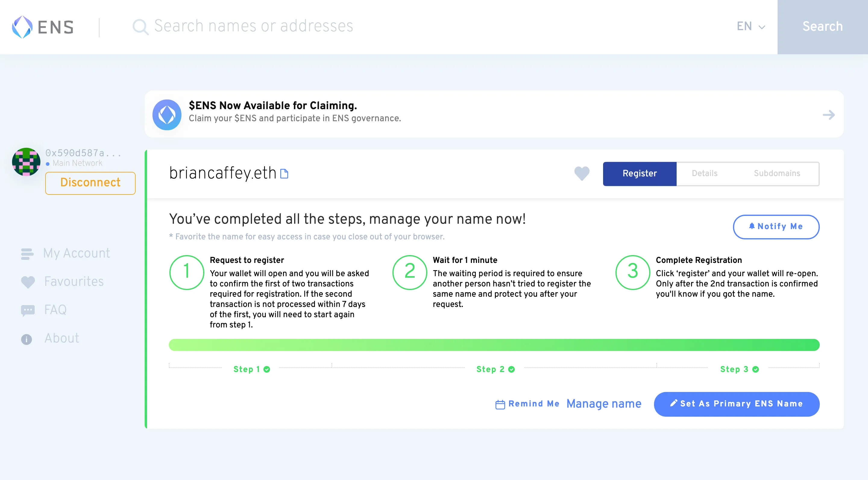Switch to the Subdomains tab
Image resolution: width=868 pixels, height=480 pixels.
point(777,173)
